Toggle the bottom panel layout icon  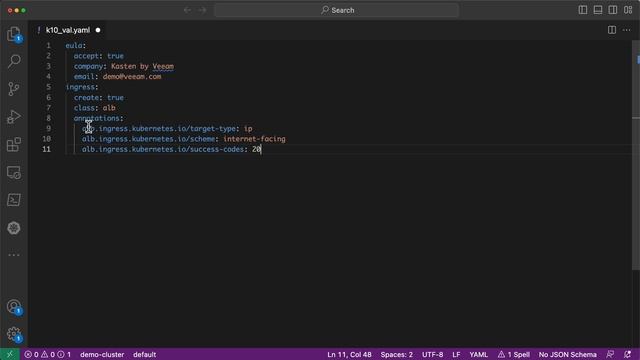point(598,10)
